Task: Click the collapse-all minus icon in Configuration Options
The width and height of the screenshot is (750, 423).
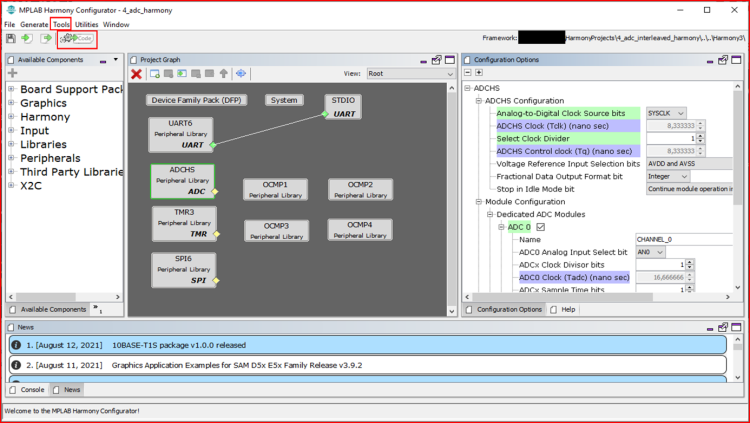Action: 467,73
